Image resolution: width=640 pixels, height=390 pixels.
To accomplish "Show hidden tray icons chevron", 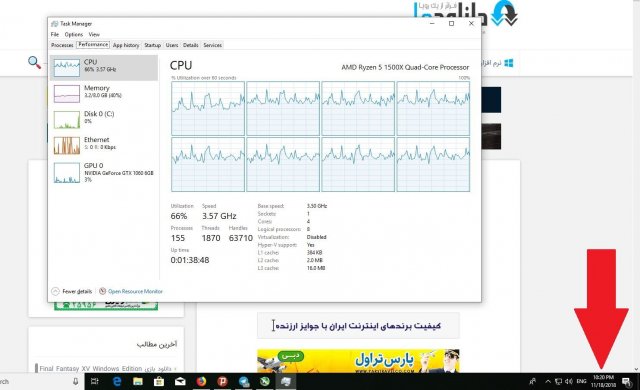I will coord(548,381).
